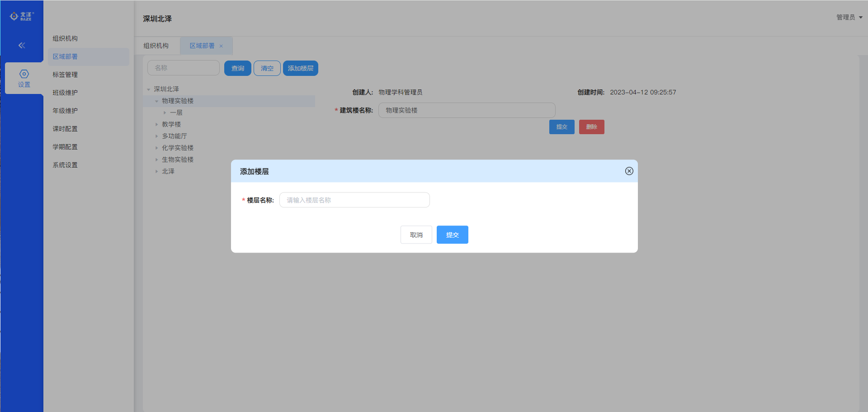This screenshot has height=412, width=868.
Task: Expand the 教学楼 tree node arrow
Action: click(x=157, y=125)
